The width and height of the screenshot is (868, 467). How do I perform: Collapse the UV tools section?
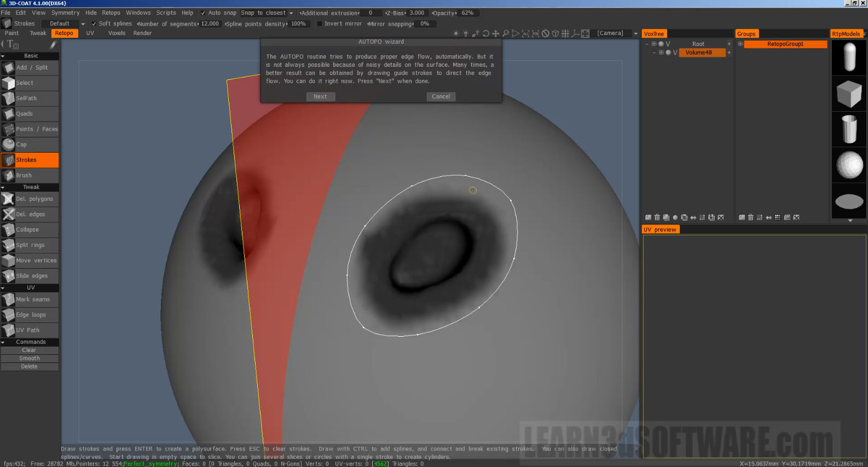coord(3,287)
